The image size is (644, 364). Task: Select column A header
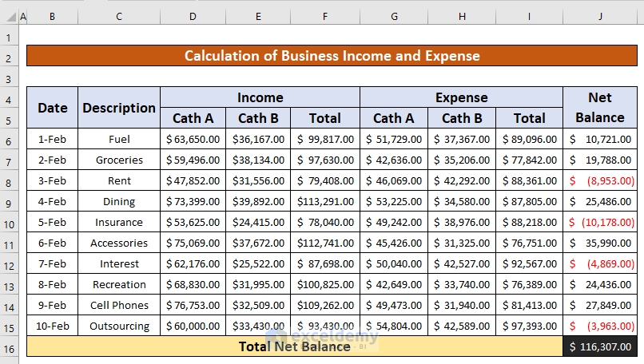click(22, 15)
